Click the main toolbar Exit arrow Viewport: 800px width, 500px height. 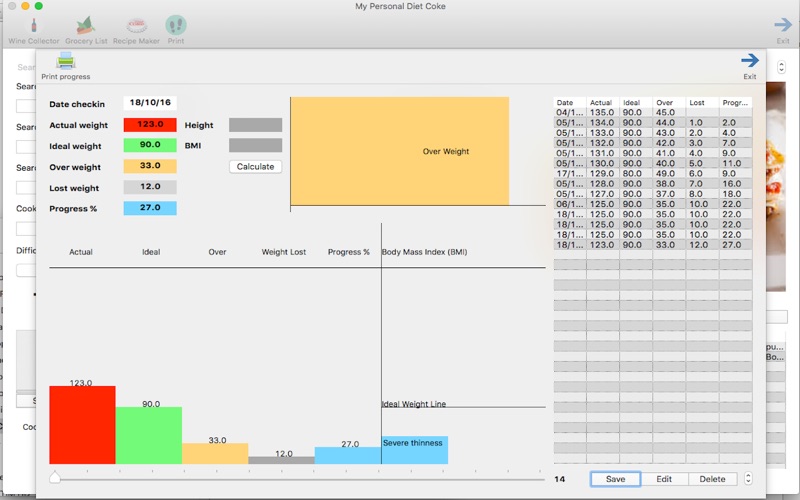click(783, 24)
